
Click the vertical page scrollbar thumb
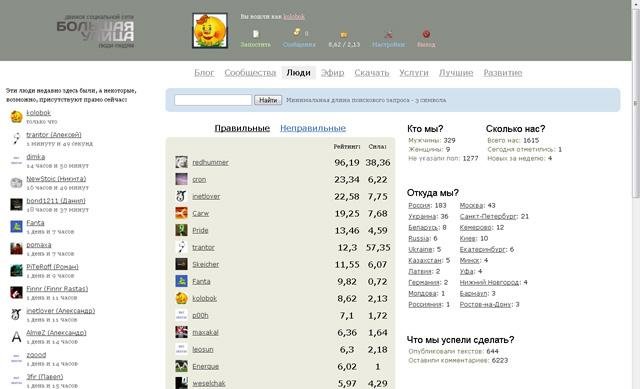pyautogui.click(x=636, y=103)
